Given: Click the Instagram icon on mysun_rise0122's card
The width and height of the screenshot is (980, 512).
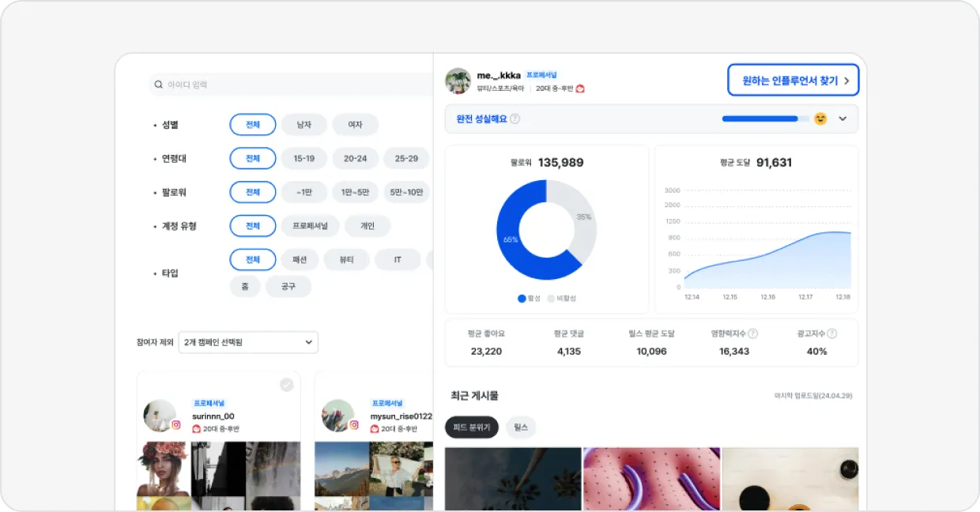Looking at the screenshot, I should (354, 424).
